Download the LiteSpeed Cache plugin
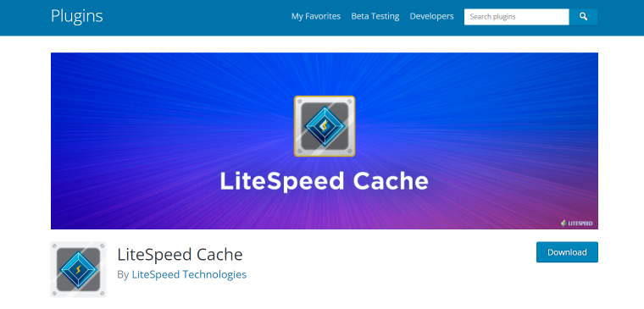The height and width of the screenshot is (309, 644). [x=567, y=252]
